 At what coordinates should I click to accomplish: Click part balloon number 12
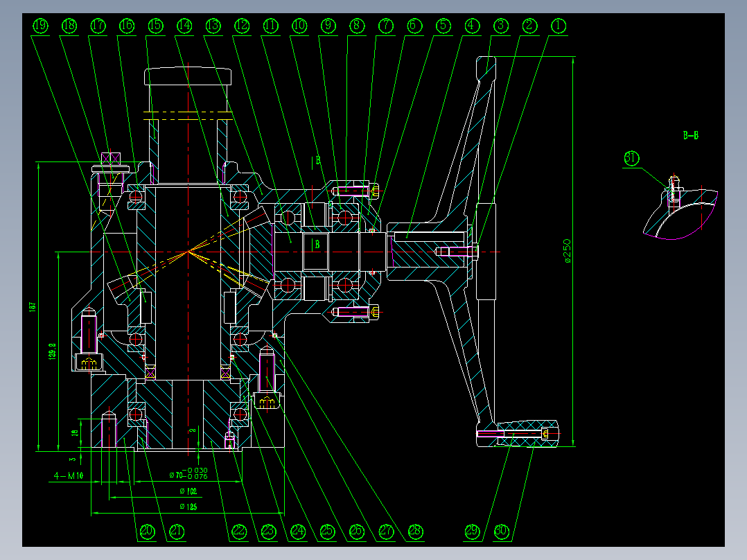(242, 26)
